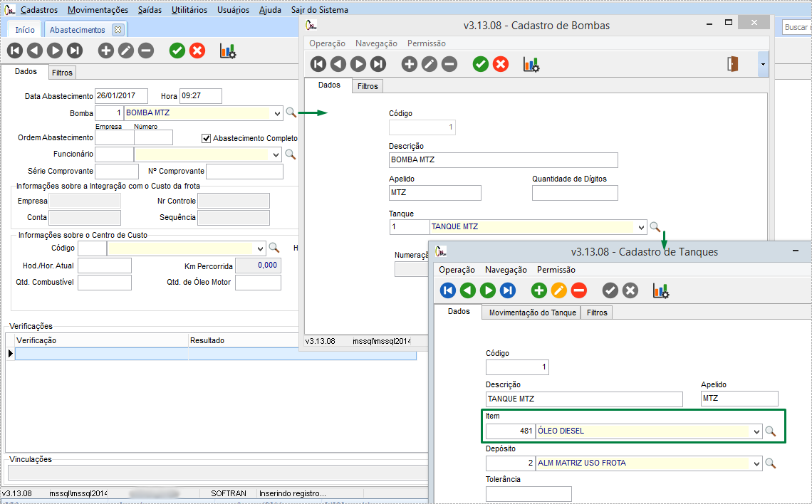The width and height of the screenshot is (812, 504).
Task: Open chart report icon in Cadastro de Bombas
Action: [531, 64]
